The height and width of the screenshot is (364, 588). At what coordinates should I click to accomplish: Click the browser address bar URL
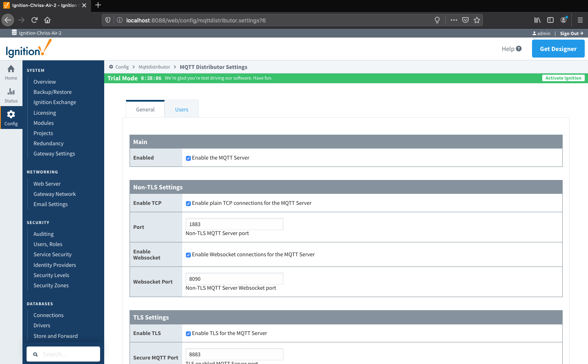[196, 20]
